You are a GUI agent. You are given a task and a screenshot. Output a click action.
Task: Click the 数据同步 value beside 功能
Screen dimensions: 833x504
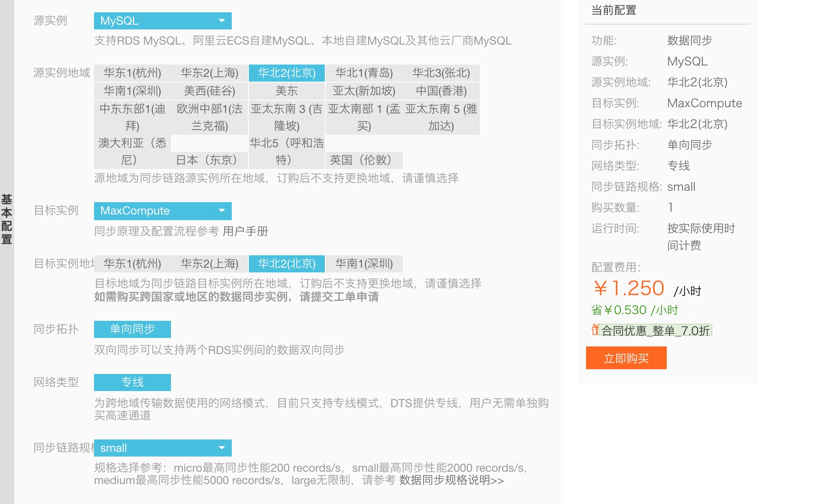point(690,40)
